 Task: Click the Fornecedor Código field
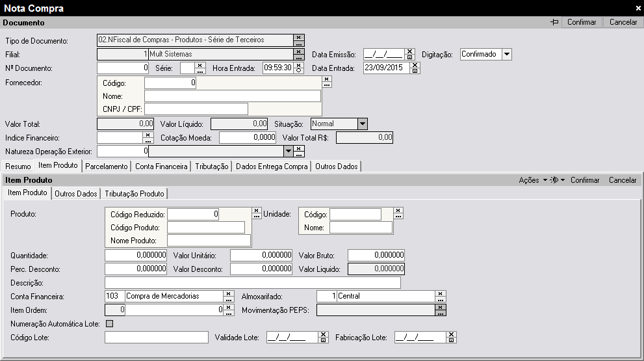[170, 83]
